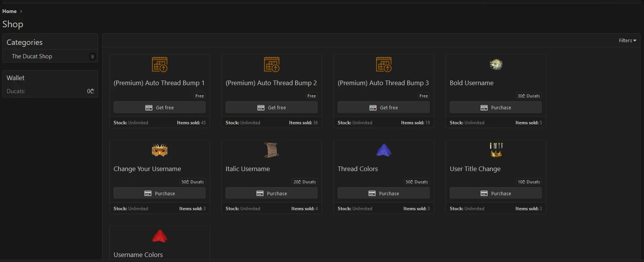The height and width of the screenshot is (262, 644).
Task: Purchase the Italic Username item
Action: (272, 194)
